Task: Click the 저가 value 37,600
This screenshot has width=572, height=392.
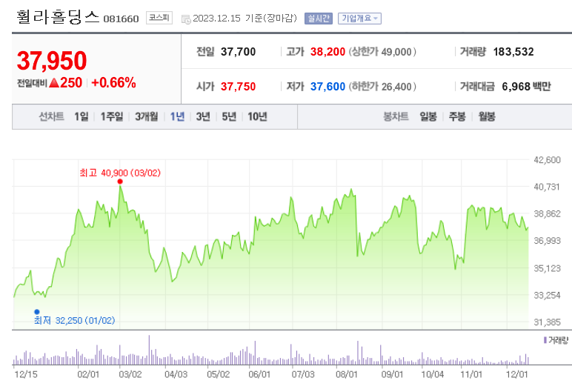Action: pyautogui.click(x=327, y=87)
